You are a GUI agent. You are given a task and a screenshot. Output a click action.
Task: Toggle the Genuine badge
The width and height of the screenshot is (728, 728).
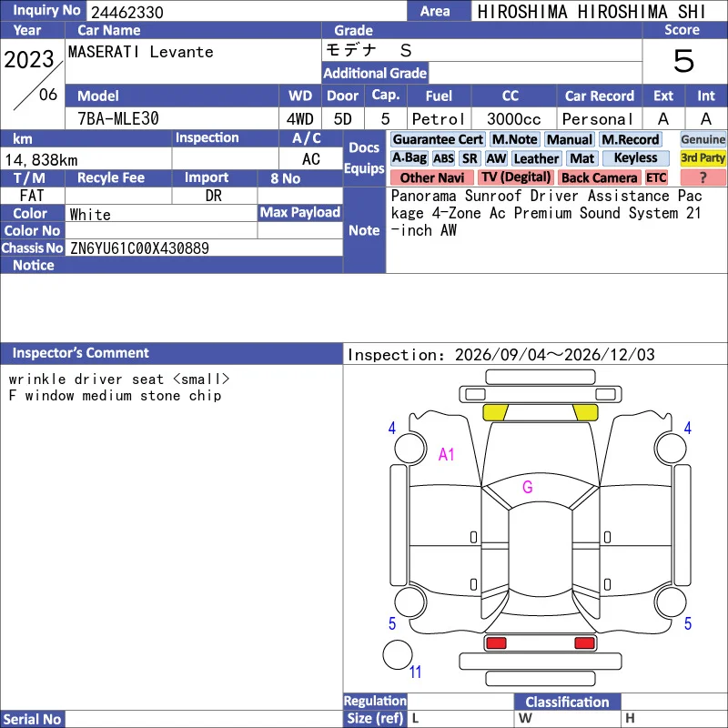(x=703, y=139)
